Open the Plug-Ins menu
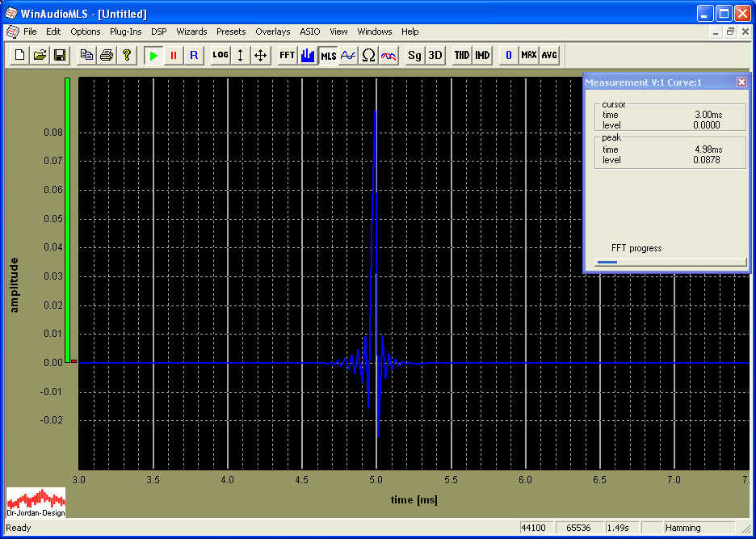 point(125,32)
